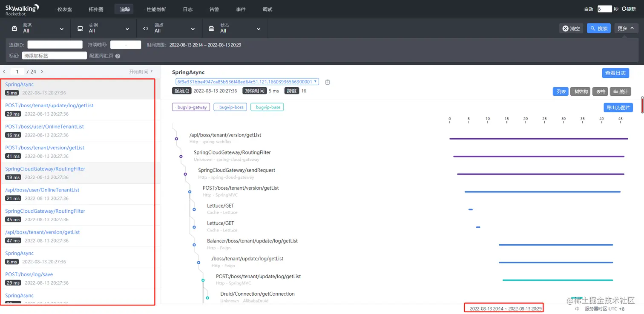Toggle the 自动 auto-refresh option
This screenshot has width=644, height=314.
(x=589, y=9)
